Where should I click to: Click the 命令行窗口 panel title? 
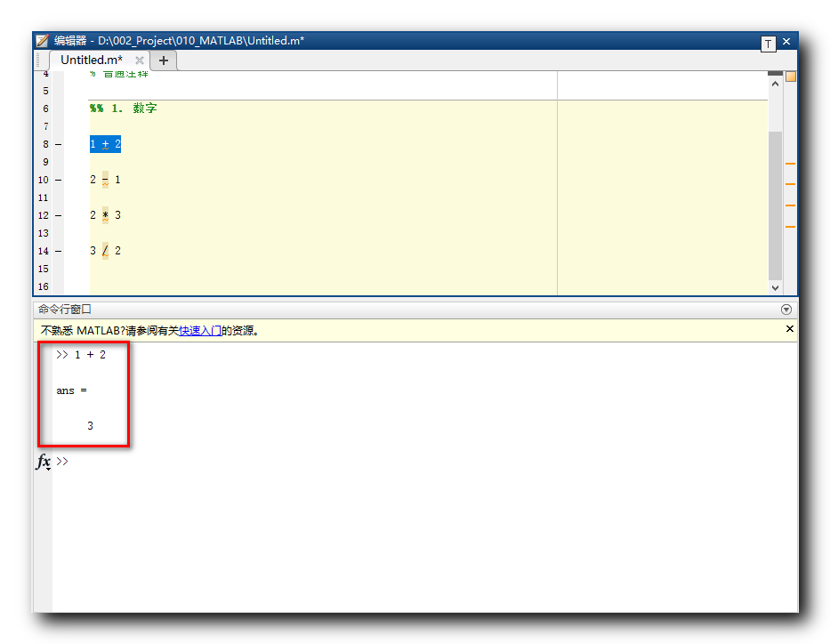click(65, 309)
